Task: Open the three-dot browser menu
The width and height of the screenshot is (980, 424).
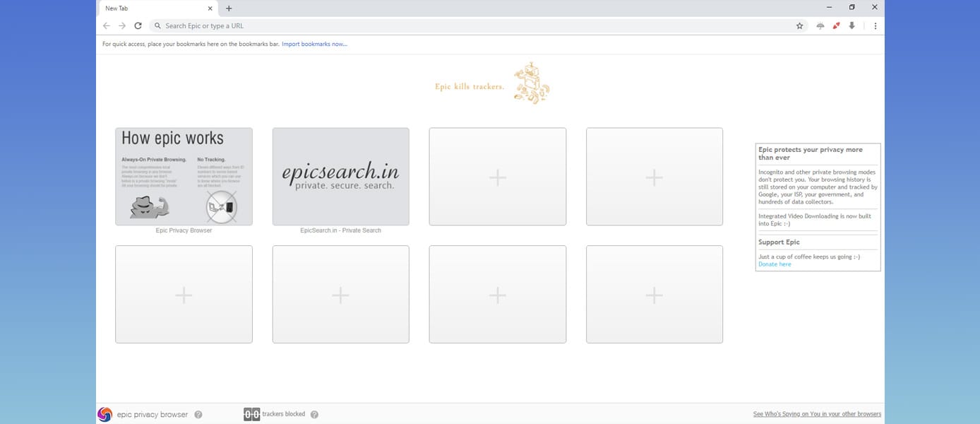Action: tap(876, 25)
